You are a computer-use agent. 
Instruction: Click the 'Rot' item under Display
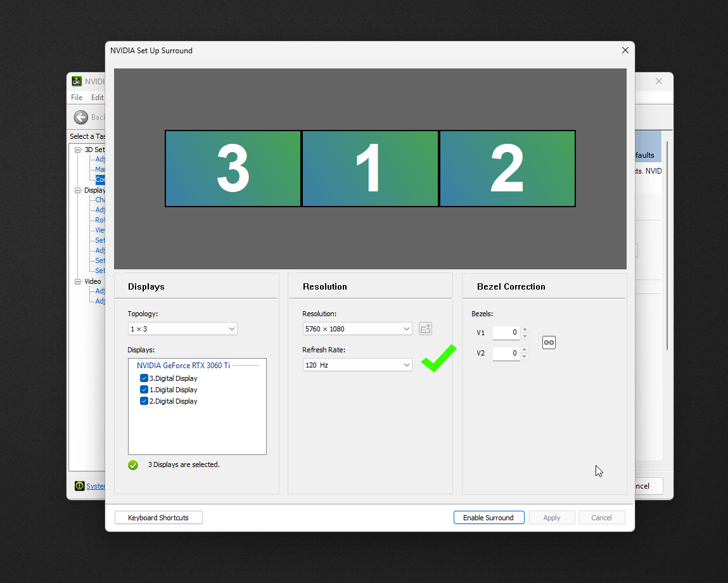coord(100,220)
